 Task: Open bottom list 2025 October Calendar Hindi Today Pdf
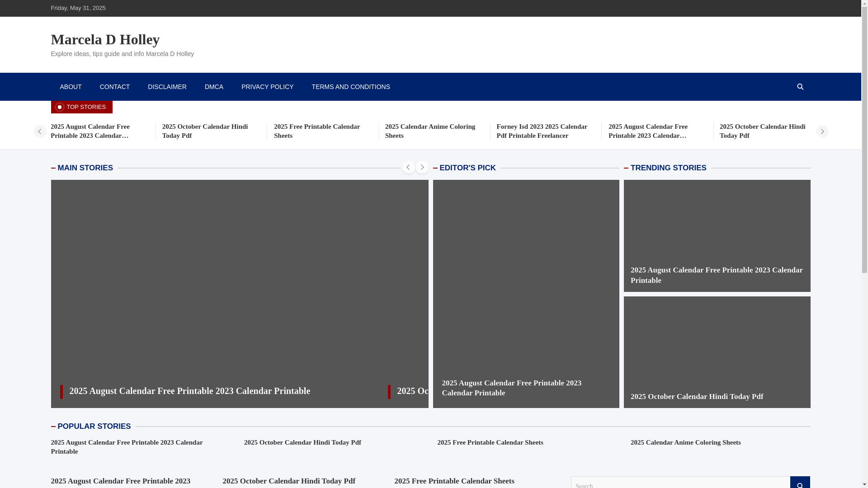[x=288, y=481]
